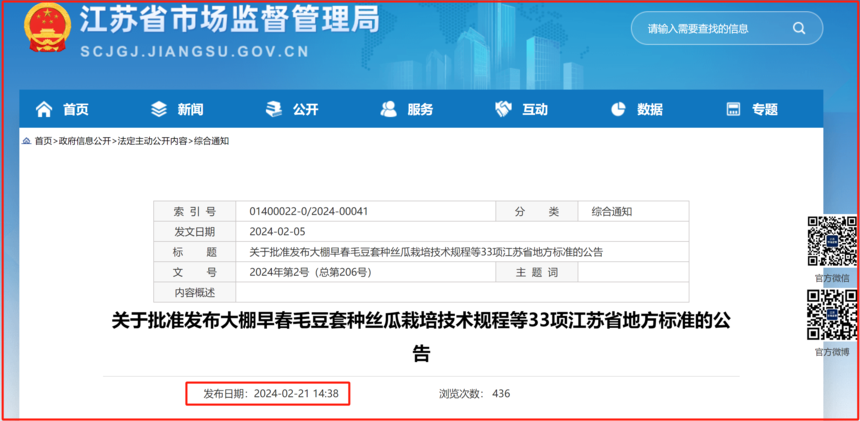
Task: Select document number 2024年第2号(总第206号)
Action: pos(310,272)
